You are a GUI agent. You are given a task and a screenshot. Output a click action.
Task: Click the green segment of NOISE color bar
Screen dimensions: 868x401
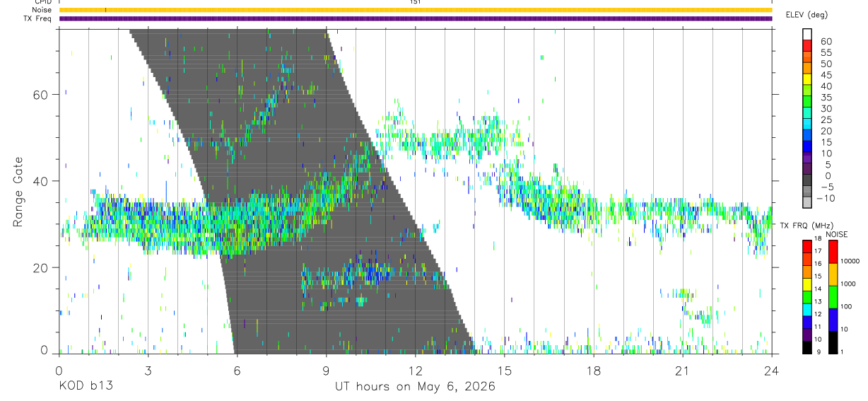833,297
